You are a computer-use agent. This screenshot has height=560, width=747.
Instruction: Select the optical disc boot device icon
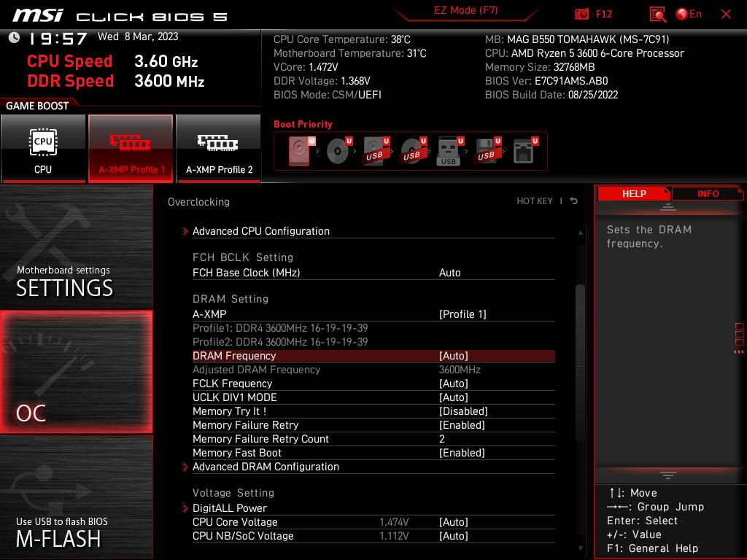click(338, 151)
